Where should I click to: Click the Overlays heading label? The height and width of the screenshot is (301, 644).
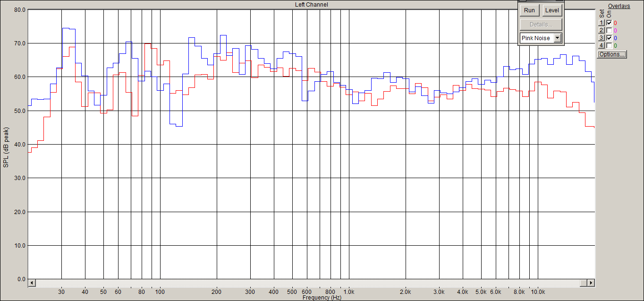coord(619,6)
